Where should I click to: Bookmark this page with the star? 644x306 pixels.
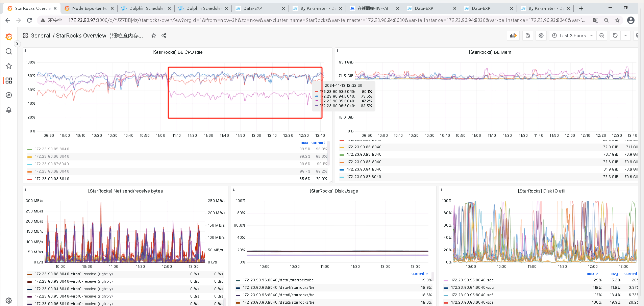(x=617, y=20)
